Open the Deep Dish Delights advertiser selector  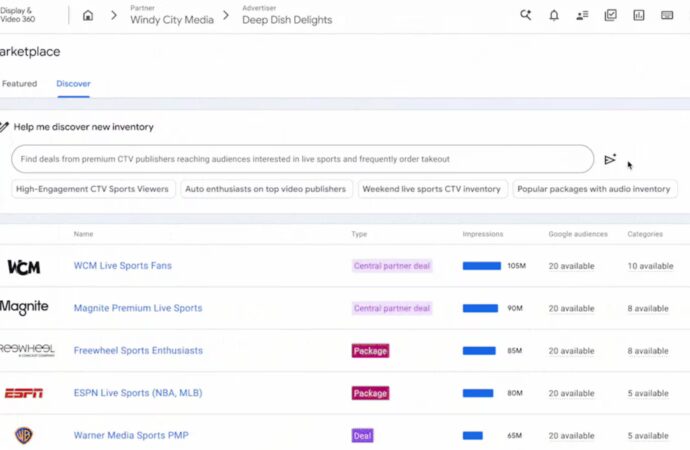287,15
